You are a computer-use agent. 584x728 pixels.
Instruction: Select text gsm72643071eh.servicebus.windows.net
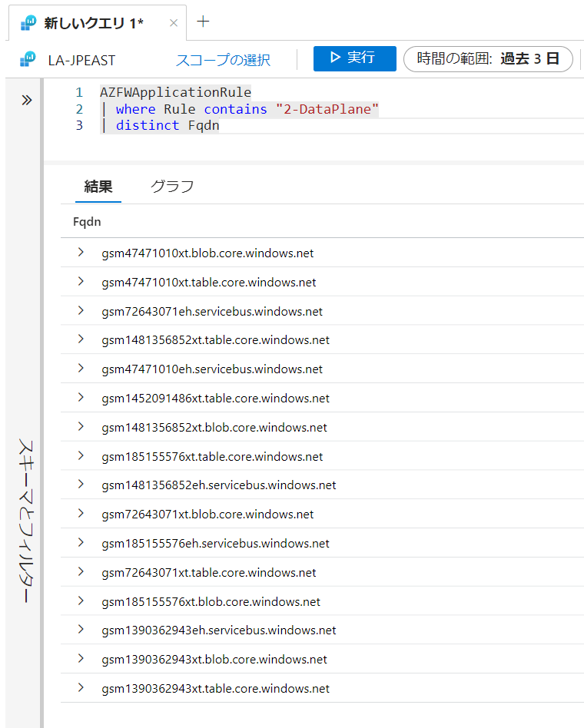click(212, 312)
